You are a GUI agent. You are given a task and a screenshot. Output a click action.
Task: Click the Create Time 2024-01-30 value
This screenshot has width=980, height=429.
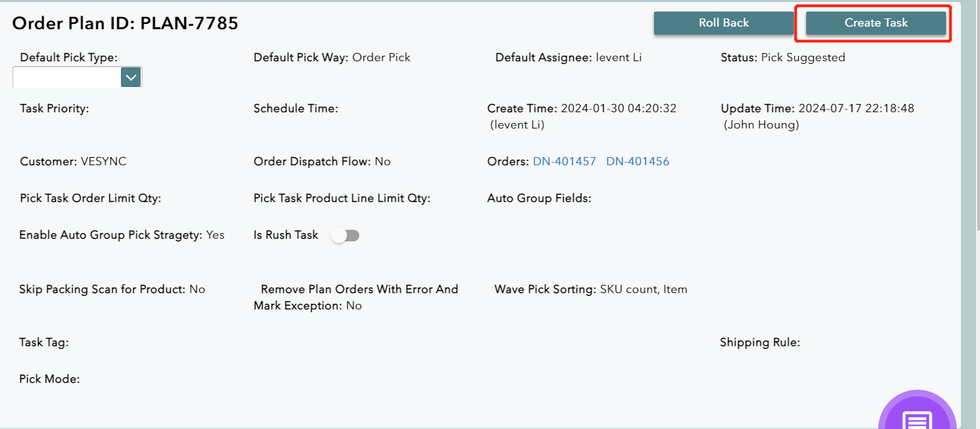(x=618, y=109)
